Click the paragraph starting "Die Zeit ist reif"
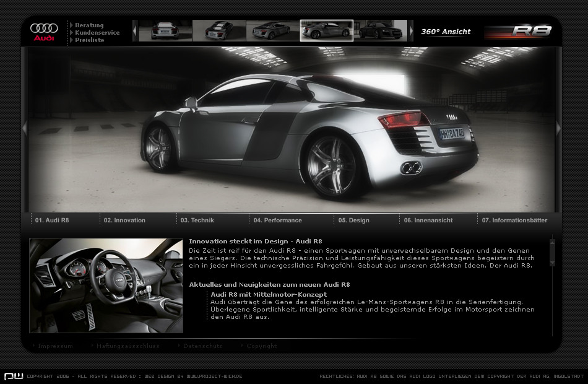This screenshot has width=588, height=384. click(361, 258)
